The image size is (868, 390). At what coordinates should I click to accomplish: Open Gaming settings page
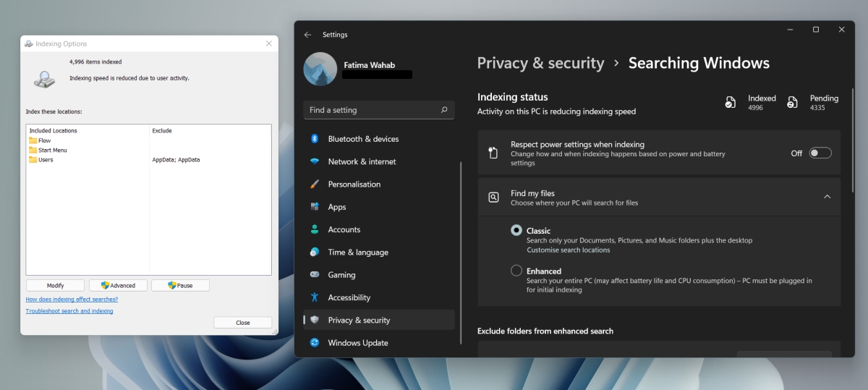[x=379, y=275]
